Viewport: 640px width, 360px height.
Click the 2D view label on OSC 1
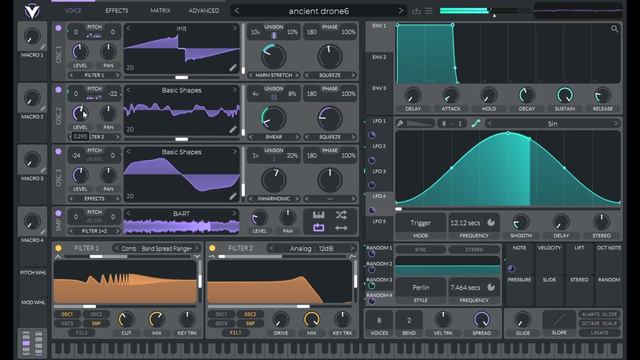130,67
